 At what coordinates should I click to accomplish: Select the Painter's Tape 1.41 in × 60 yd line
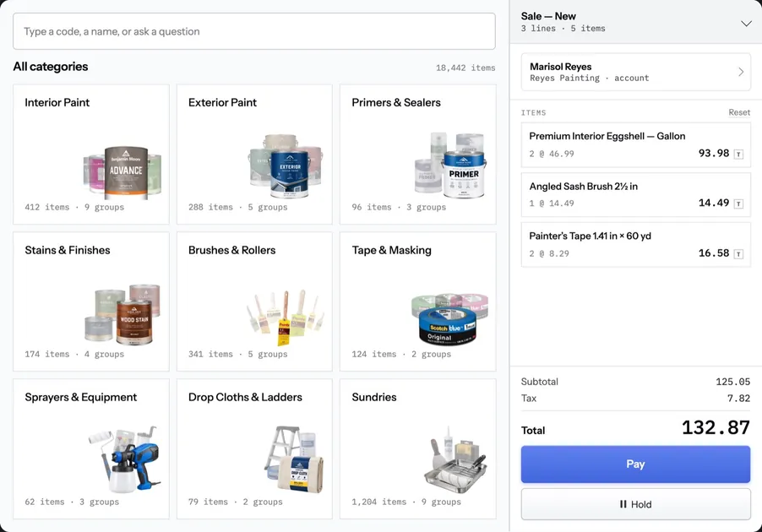[635, 244]
